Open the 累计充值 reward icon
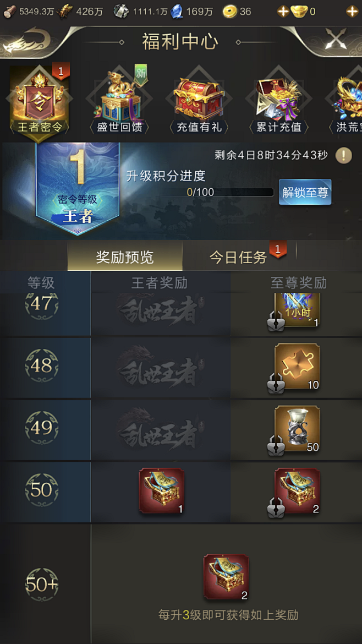362x644 pixels. pyautogui.click(x=279, y=101)
